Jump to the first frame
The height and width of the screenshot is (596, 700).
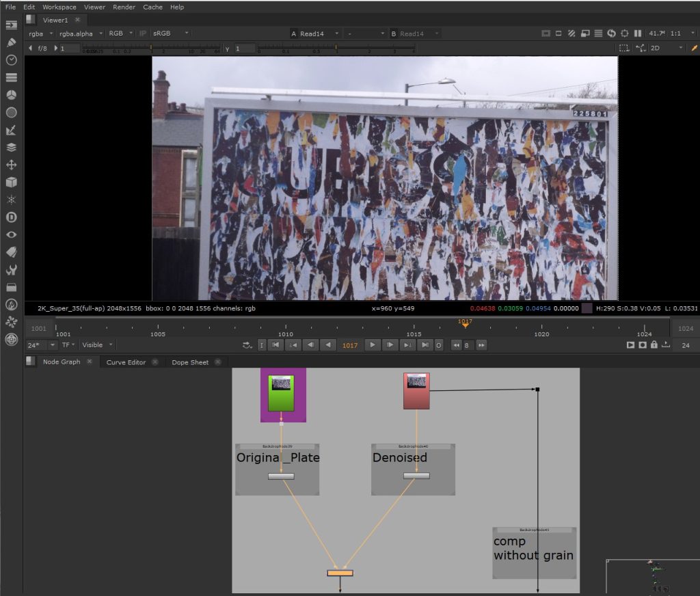pos(275,345)
